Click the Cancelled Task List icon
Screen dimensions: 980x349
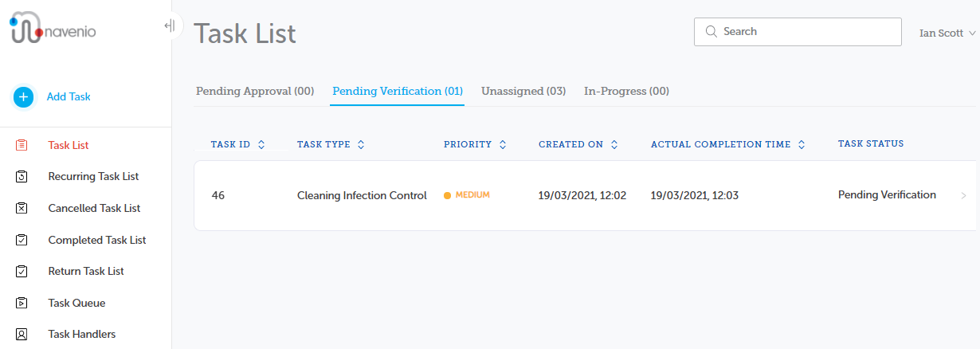tap(22, 208)
